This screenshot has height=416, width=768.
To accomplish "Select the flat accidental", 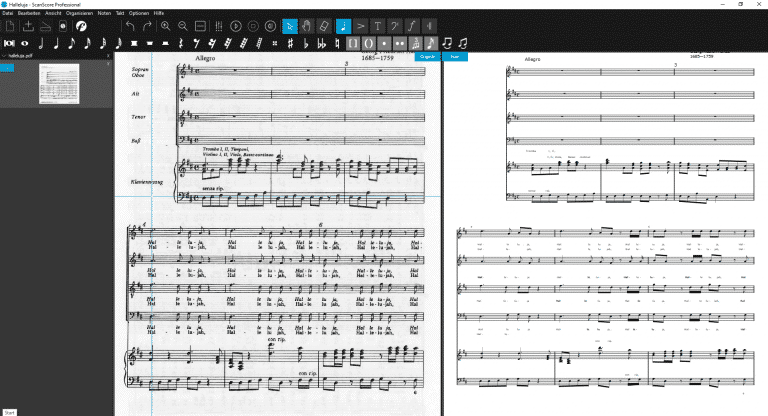I will click(306, 44).
